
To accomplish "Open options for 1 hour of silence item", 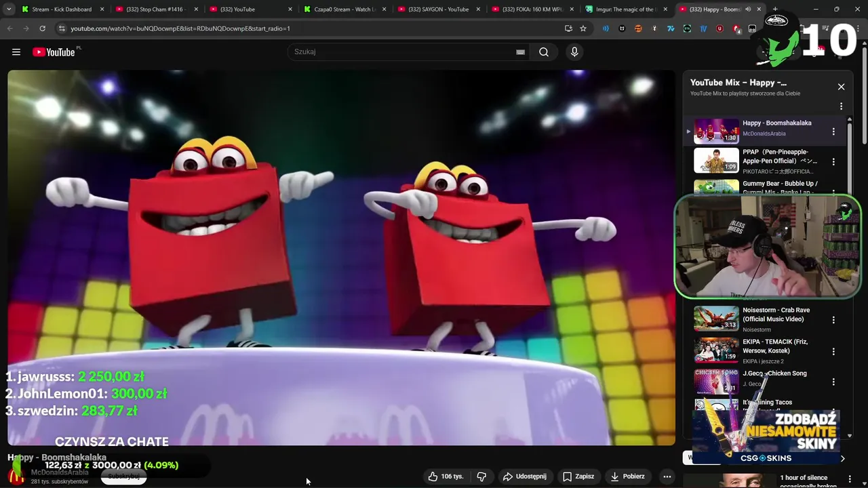I will pyautogui.click(x=850, y=479).
